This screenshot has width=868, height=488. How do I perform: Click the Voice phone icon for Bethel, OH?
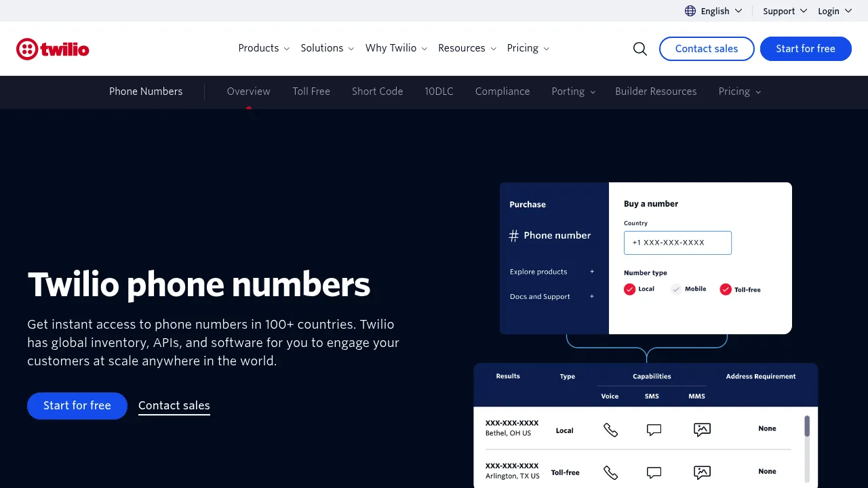610,430
